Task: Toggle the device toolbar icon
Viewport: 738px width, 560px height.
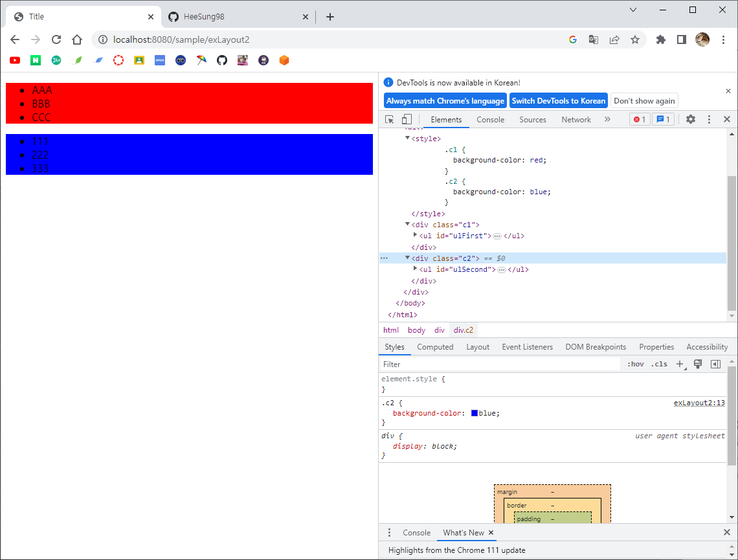Action: point(407,120)
